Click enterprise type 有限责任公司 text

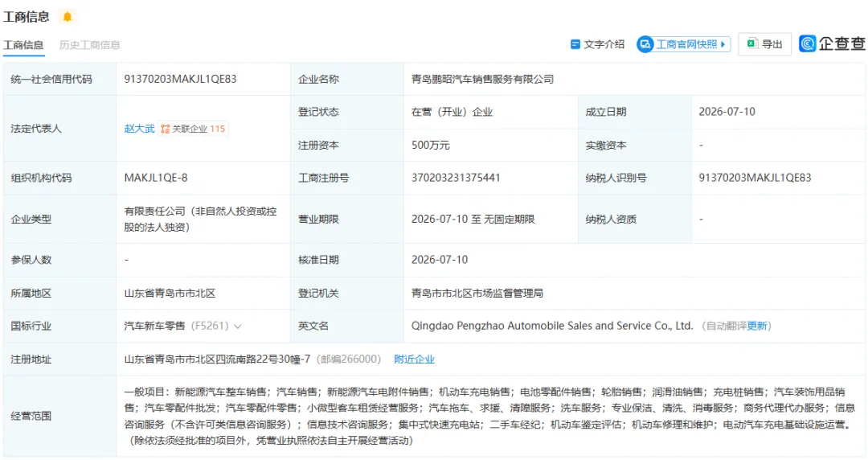point(200,219)
